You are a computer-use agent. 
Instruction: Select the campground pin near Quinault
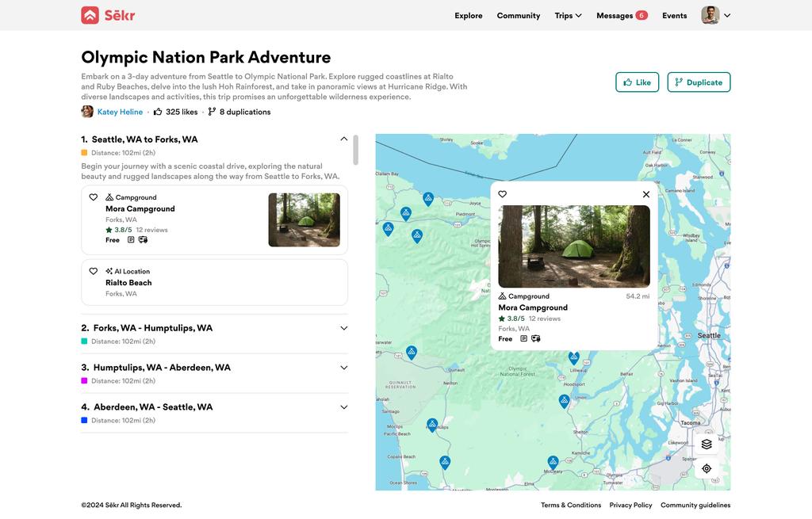click(x=412, y=353)
